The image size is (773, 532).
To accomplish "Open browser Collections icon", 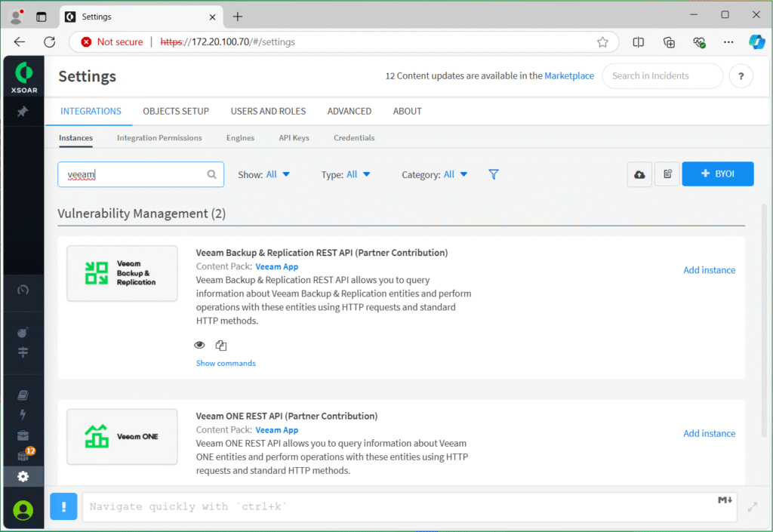I will (x=669, y=42).
